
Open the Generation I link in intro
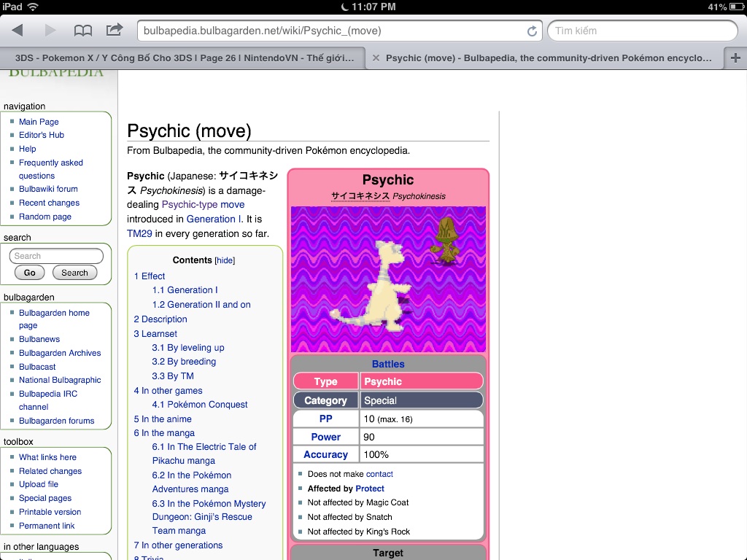coord(214,219)
